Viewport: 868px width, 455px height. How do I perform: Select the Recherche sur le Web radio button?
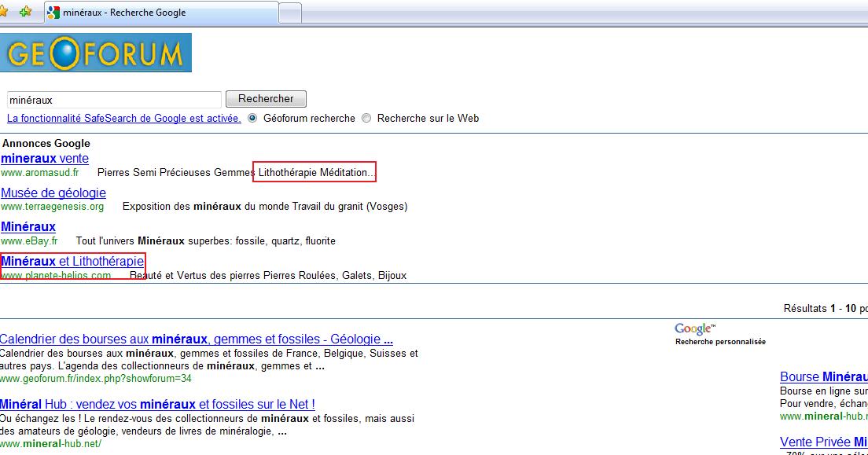[366, 118]
